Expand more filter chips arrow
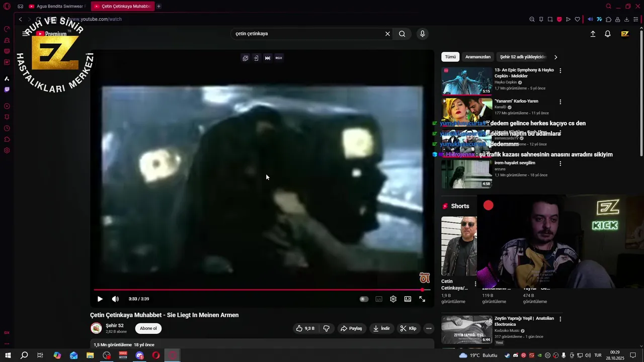Screen dimensions: 644x362 tap(555, 57)
